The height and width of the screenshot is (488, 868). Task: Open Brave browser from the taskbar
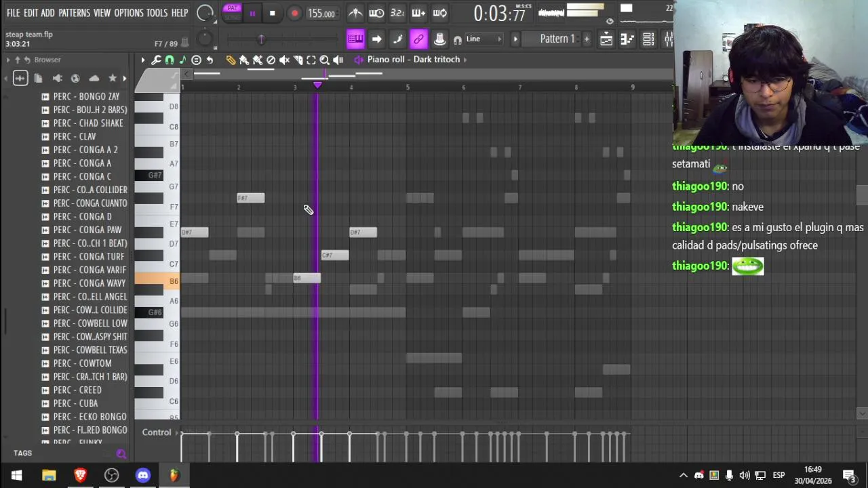click(x=80, y=475)
